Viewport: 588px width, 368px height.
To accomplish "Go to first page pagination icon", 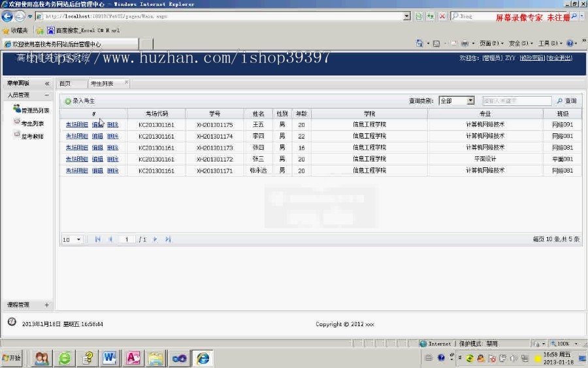I will (x=97, y=239).
